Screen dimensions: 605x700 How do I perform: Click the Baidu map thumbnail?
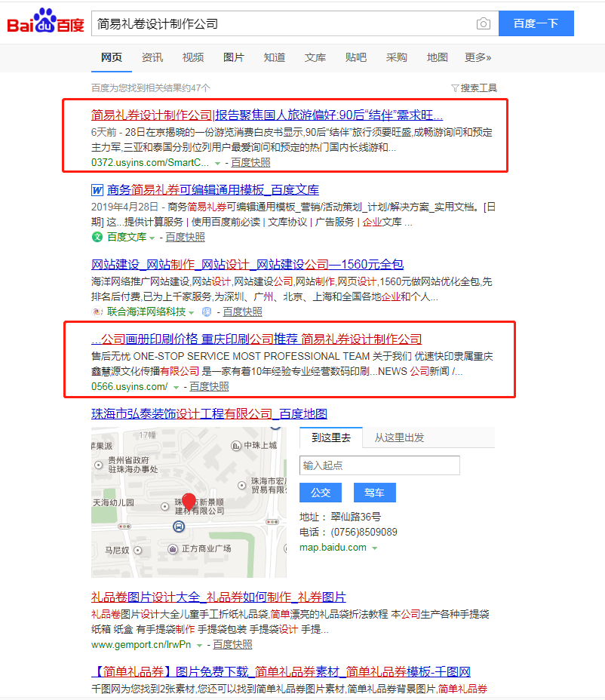189,502
